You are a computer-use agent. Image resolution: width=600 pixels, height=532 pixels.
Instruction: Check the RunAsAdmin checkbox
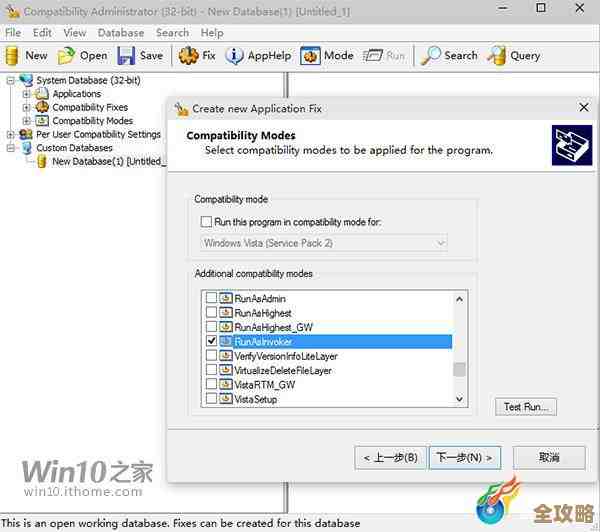(211, 298)
